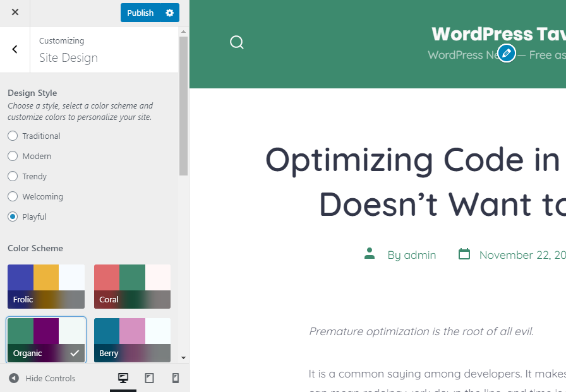
Task: Click the search magnifier icon in site header
Action: click(237, 42)
